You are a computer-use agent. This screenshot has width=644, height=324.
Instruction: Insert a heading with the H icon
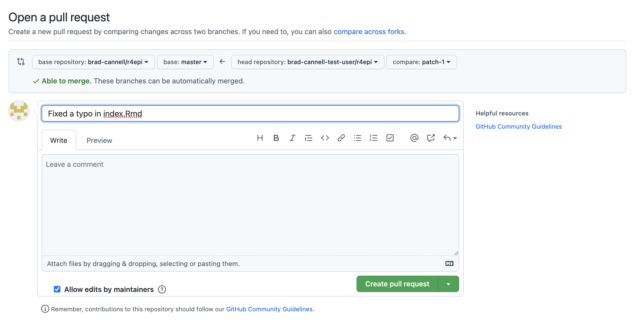click(260, 138)
